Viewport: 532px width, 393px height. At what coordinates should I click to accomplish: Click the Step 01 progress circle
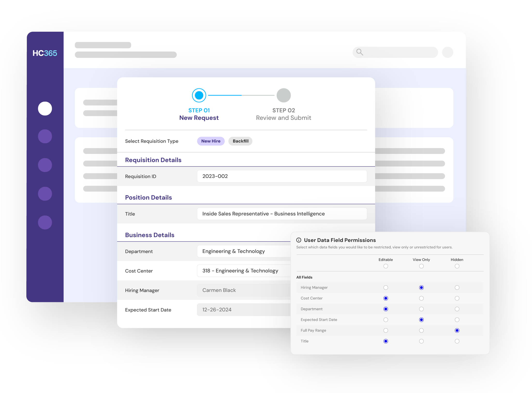[x=199, y=95]
